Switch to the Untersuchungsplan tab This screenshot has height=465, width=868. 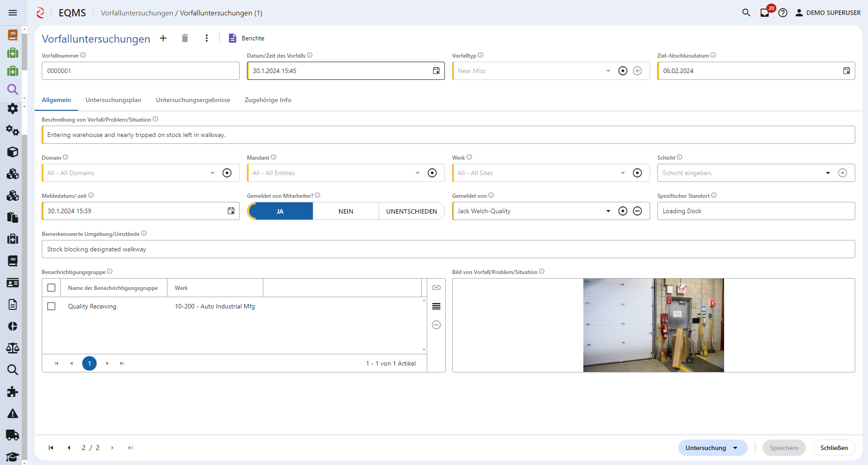[113, 100]
